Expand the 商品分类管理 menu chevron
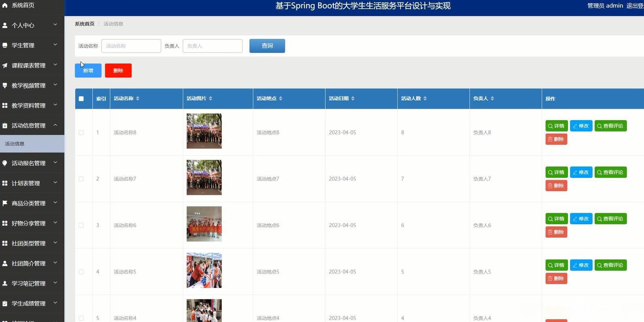 click(55, 203)
